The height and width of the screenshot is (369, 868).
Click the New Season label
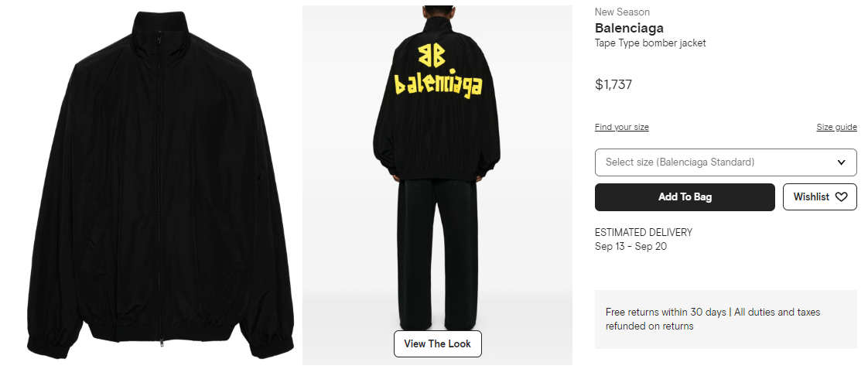pos(622,12)
